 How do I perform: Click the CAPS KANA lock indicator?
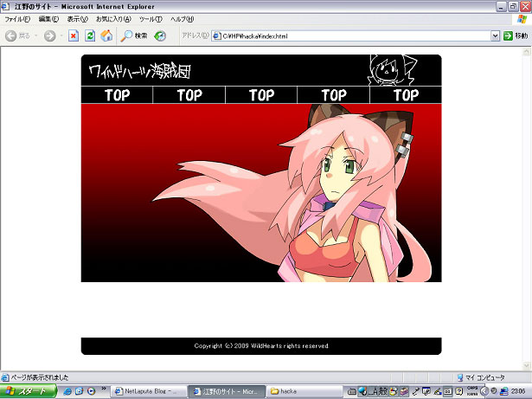point(472,391)
